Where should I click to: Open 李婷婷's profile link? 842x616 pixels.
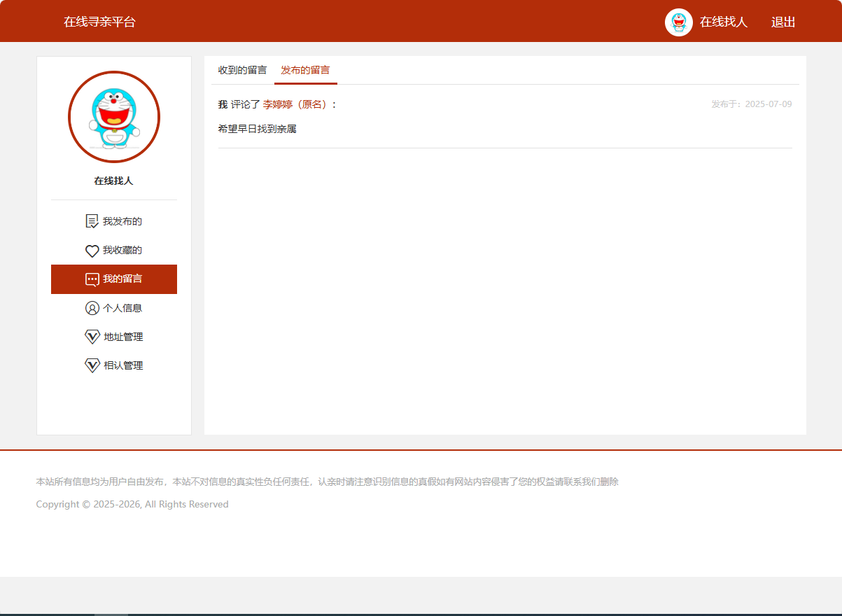point(277,104)
